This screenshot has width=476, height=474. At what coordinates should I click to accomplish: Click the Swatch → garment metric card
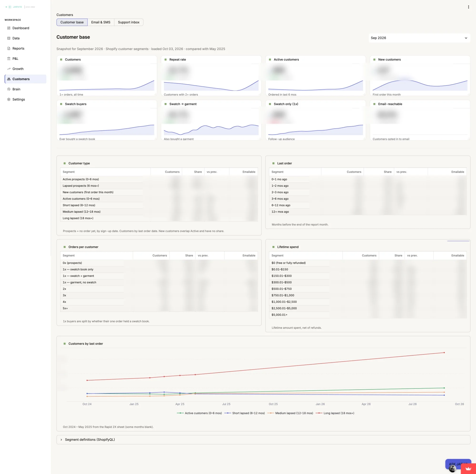(211, 120)
